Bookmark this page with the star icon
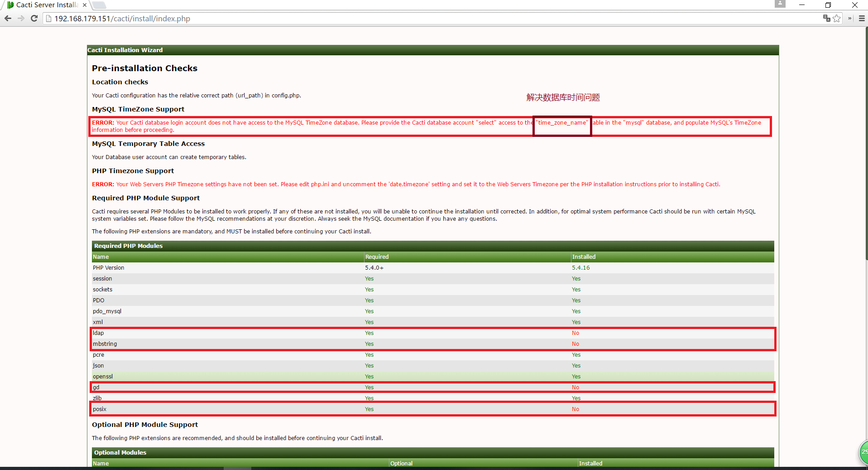 pyautogui.click(x=836, y=19)
